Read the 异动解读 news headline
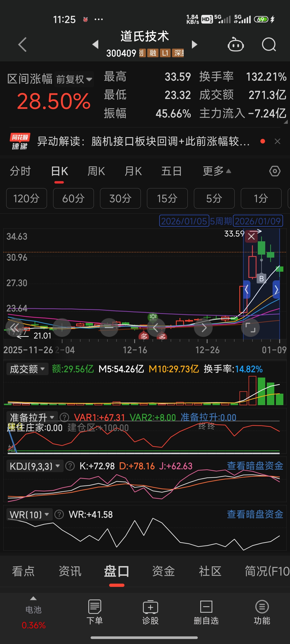This screenshot has width=290, height=644. coord(143,141)
